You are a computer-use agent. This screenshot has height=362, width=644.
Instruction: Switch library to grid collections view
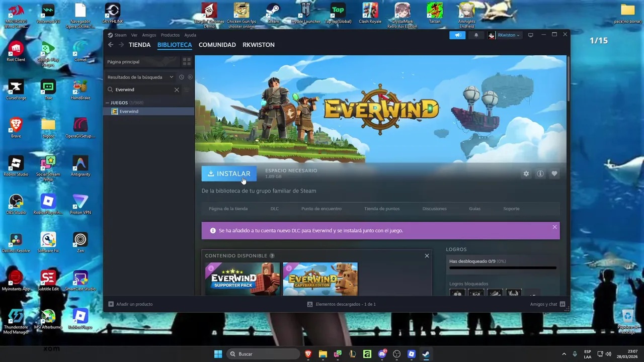[187, 62]
